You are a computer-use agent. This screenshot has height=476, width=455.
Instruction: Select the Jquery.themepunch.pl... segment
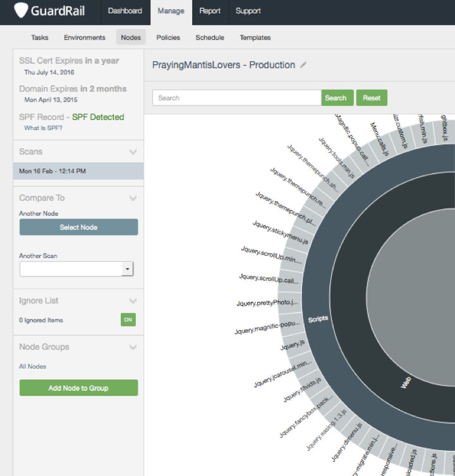pos(310,219)
